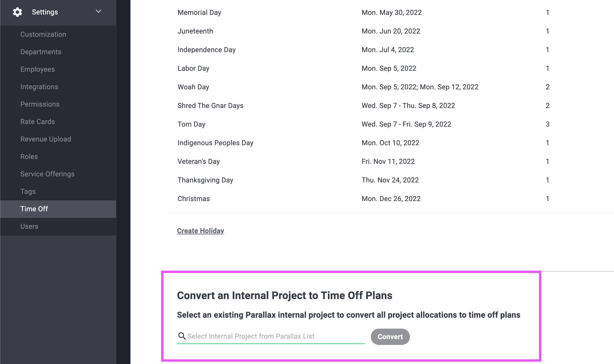
Task: Go to Departments in sidebar
Action: point(41,52)
